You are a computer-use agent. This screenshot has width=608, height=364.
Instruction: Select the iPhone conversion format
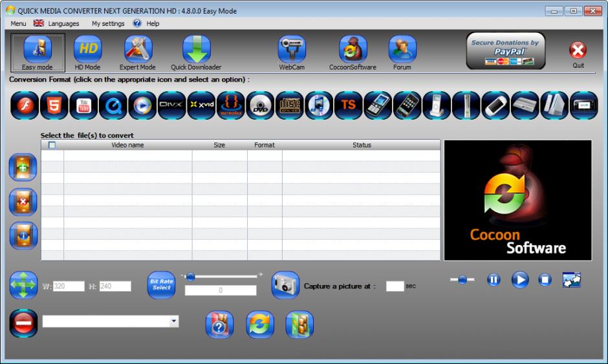(407, 105)
